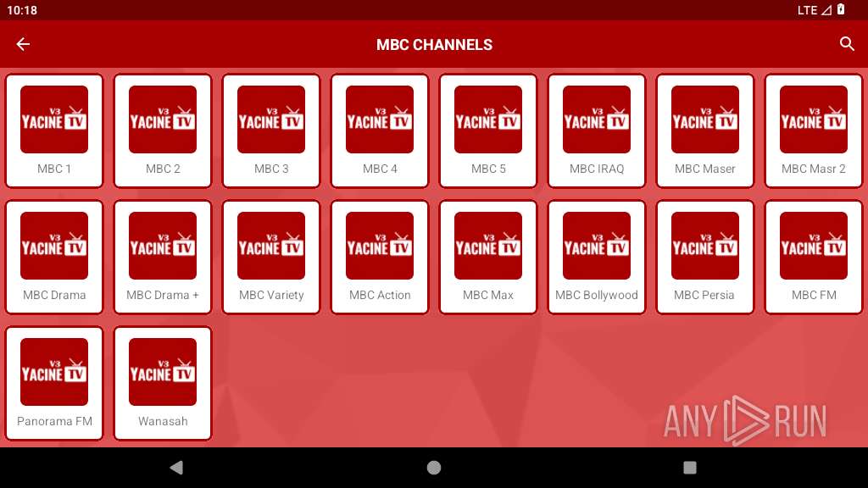Click the "MBC Maser" label
The image size is (868, 488).
pos(705,169)
